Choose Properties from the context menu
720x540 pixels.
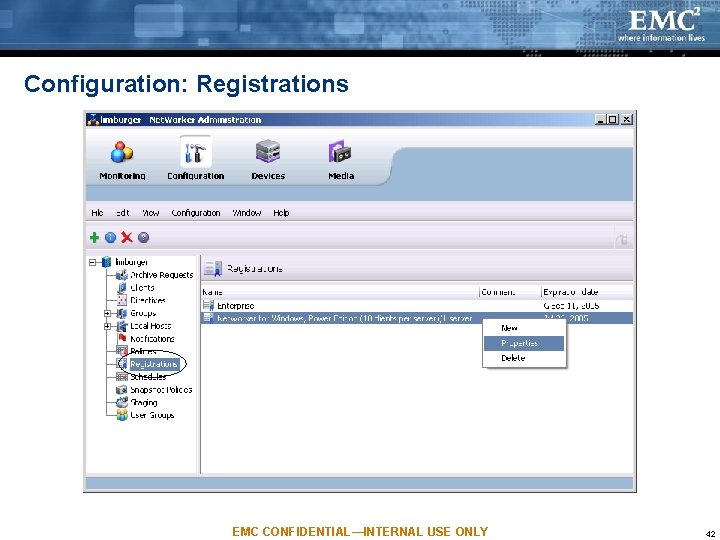[x=524, y=343]
